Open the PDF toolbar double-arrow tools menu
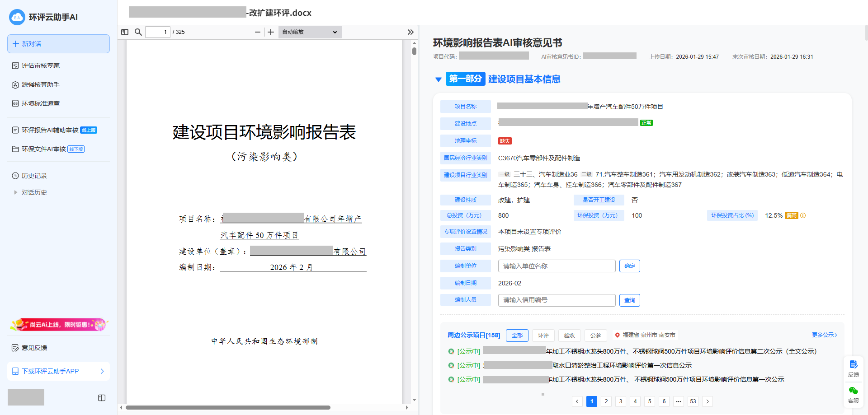This screenshot has width=868, height=415. [x=410, y=32]
